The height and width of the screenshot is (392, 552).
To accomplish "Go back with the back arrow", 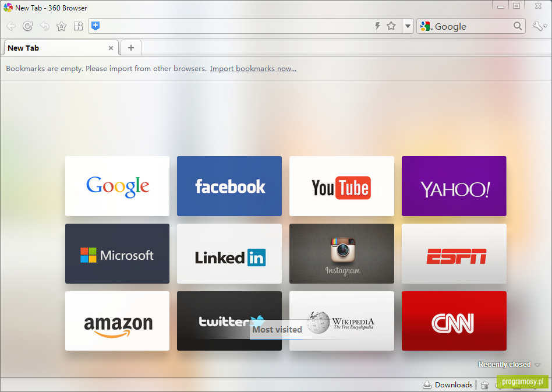I will [11, 26].
